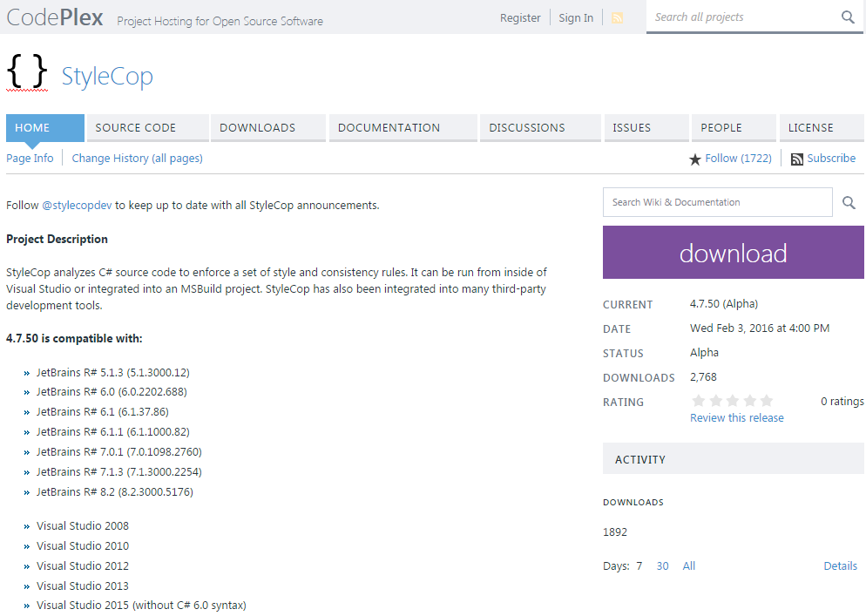Click the purple download button

coord(734,252)
